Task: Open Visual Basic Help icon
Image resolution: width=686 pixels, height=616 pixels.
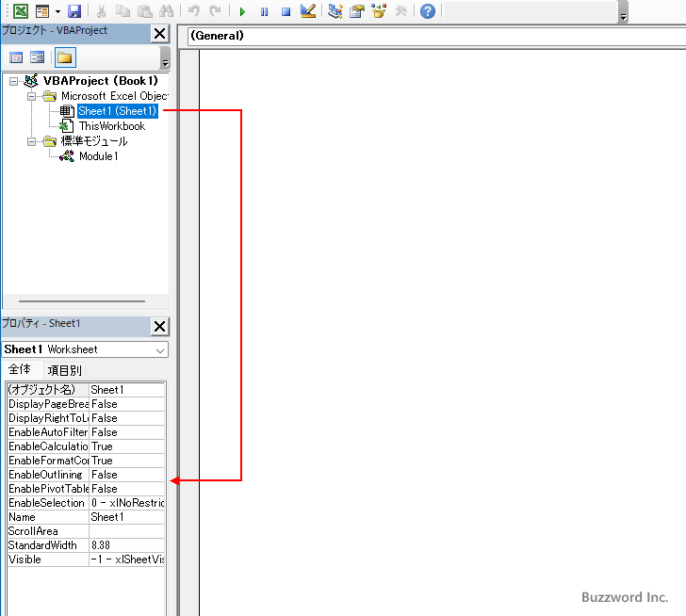Action: pos(428,11)
